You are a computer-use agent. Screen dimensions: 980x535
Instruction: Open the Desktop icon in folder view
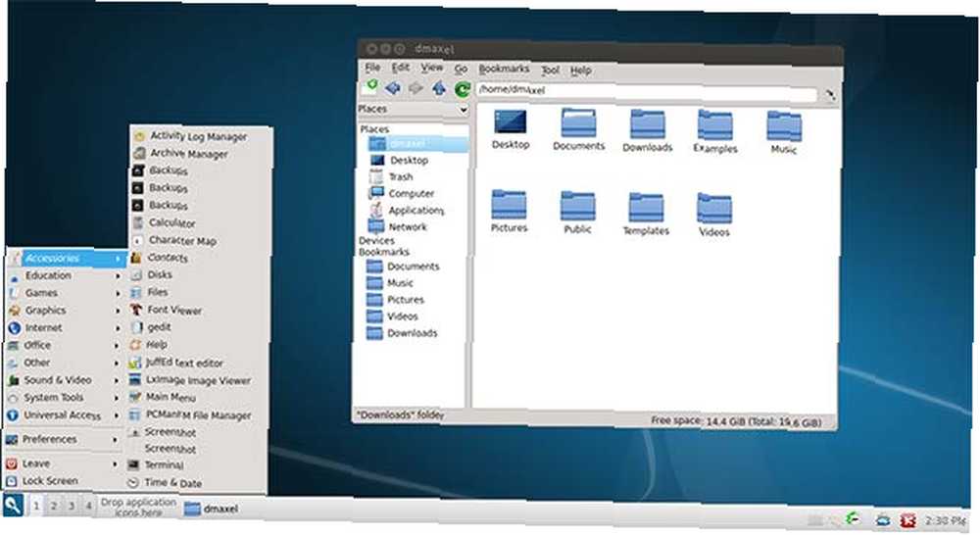[x=511, y=129]
